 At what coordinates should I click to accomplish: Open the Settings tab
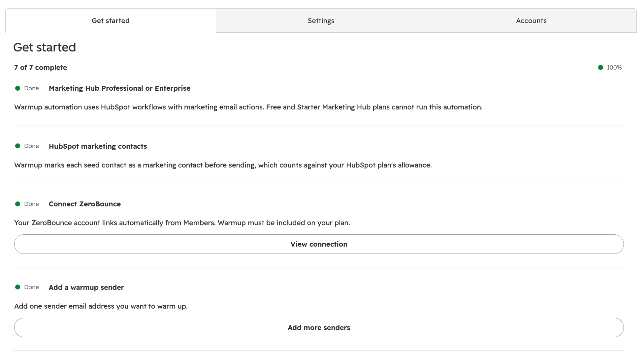click(x=321, y=20)
